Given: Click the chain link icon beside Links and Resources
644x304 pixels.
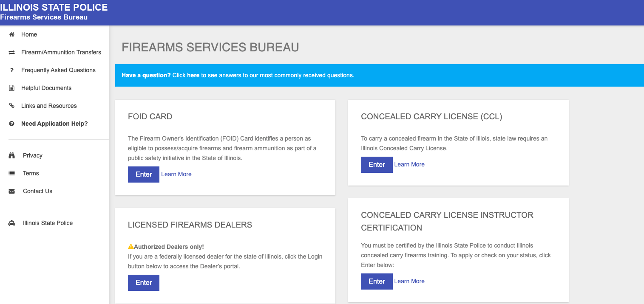Looking at the screenshot, I should 12,106.
